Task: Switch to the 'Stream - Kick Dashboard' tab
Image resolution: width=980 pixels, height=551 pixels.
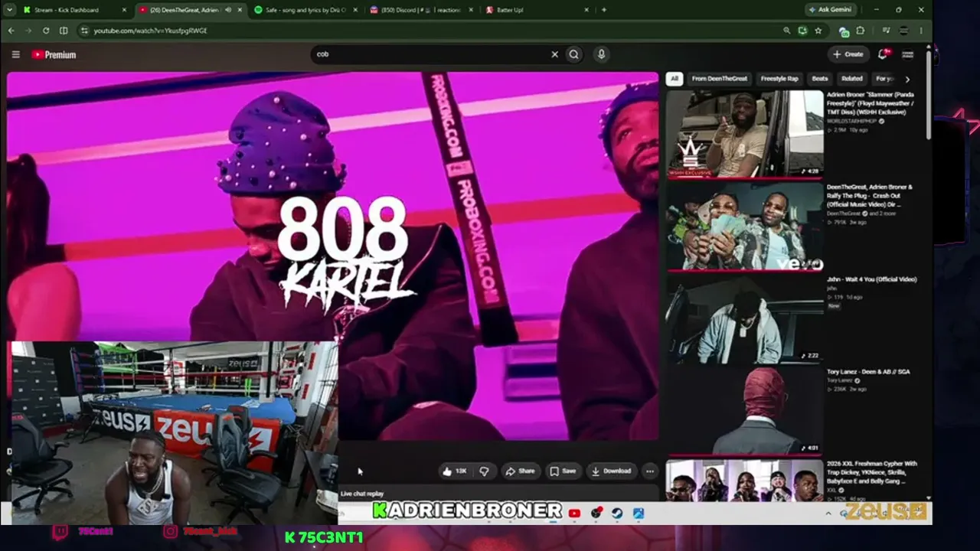Action: pyautogui.click(x=75, y=10)
